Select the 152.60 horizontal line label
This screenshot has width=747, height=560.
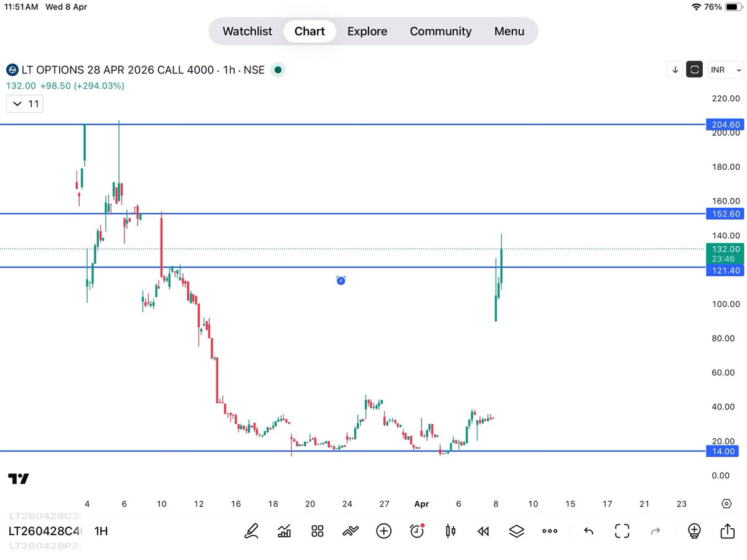[x=726, y=214]
